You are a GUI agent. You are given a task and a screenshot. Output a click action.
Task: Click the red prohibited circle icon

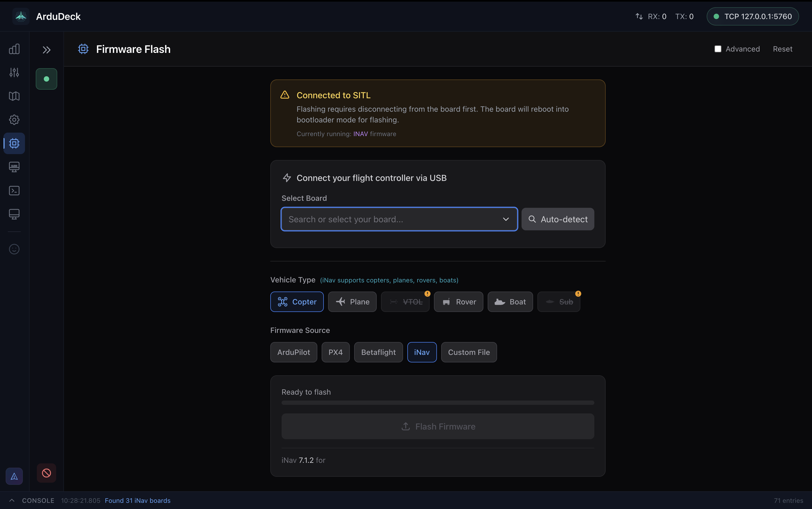pos(46,473)
